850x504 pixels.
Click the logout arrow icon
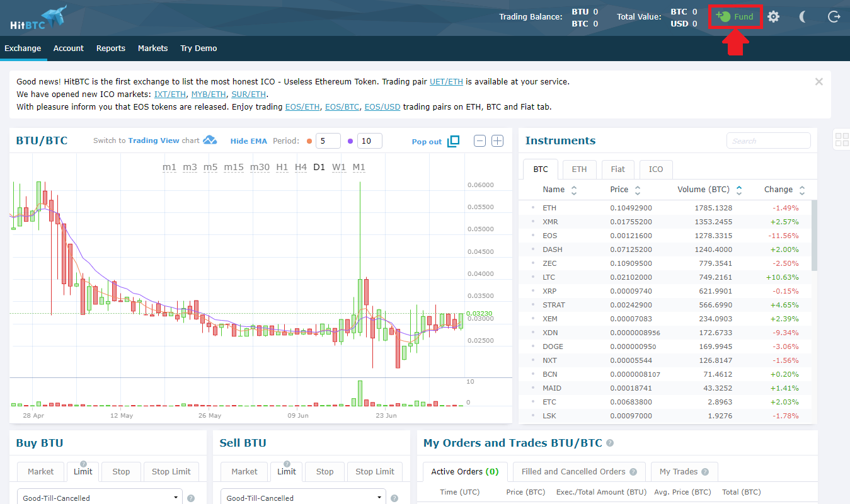tap(834, 17)
